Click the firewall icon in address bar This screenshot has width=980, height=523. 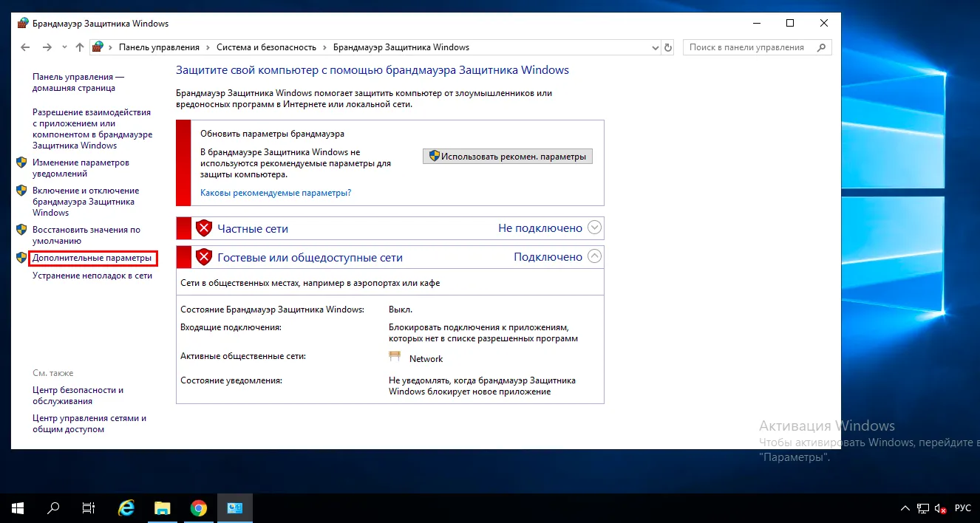pyautogui.click(x=97, y=47)
